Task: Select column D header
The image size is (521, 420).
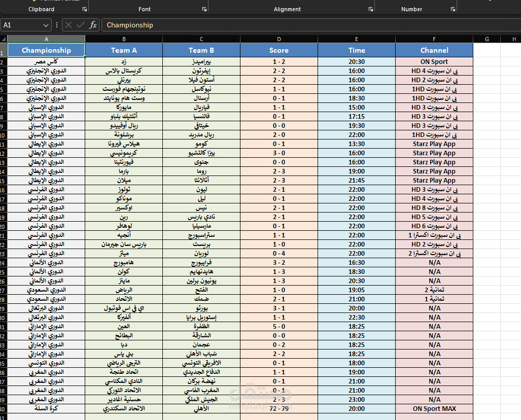Action: 279,39
